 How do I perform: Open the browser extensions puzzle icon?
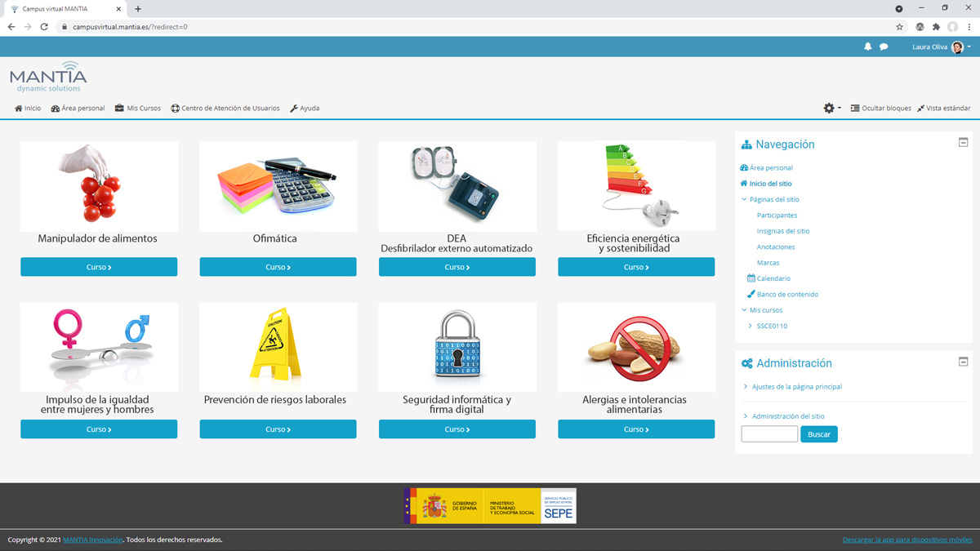click(x=936, y=27)
